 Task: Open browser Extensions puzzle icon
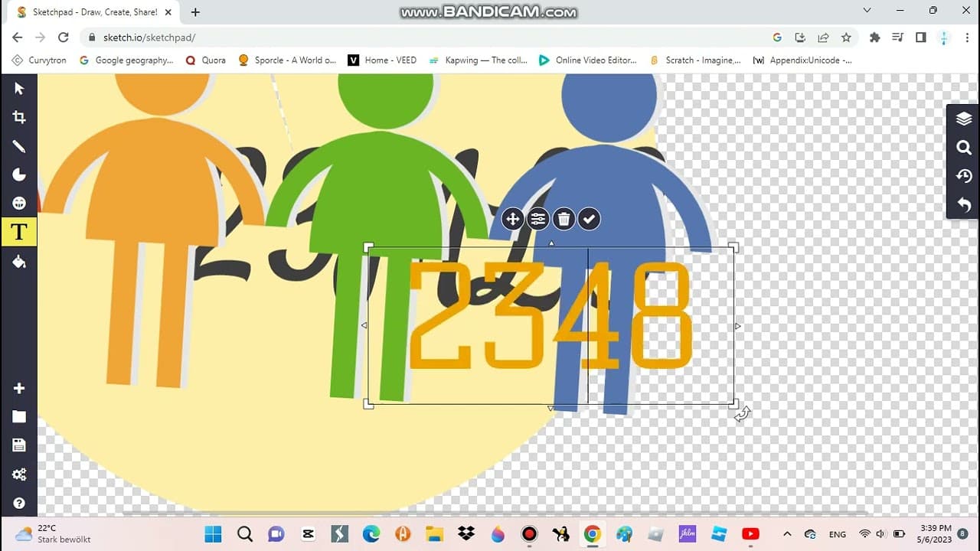tap(875, 37)
